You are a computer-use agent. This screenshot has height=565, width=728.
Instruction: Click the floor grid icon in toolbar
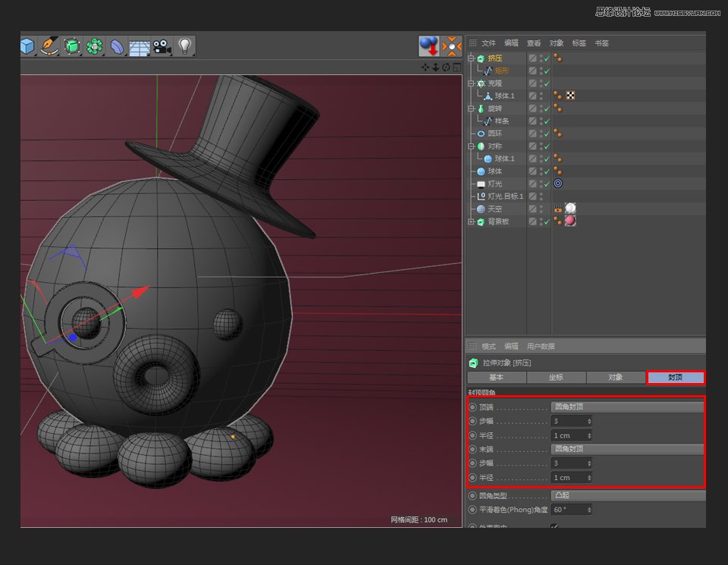point(139,47)
